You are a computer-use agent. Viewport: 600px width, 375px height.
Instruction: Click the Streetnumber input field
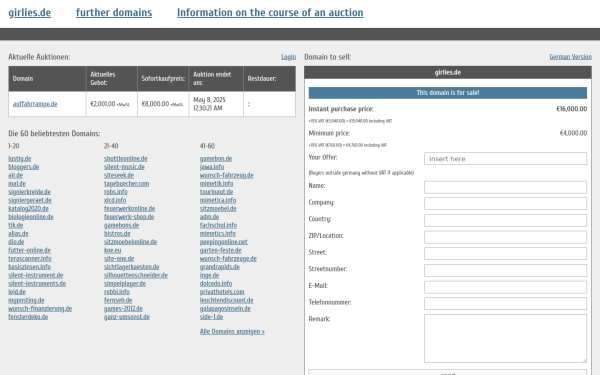coord(505,270)
